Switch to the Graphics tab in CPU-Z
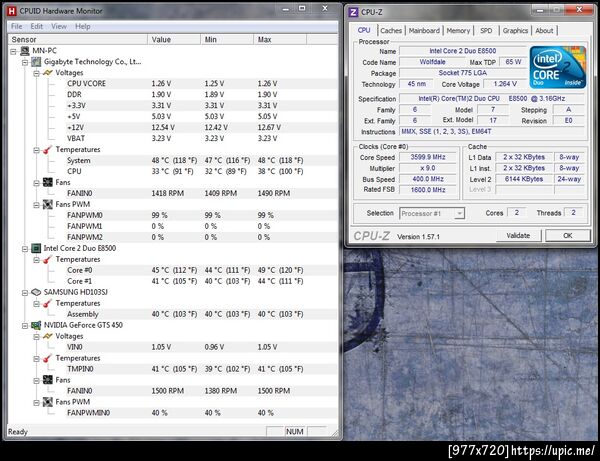 pyautogui.click(x=515, y=31)
